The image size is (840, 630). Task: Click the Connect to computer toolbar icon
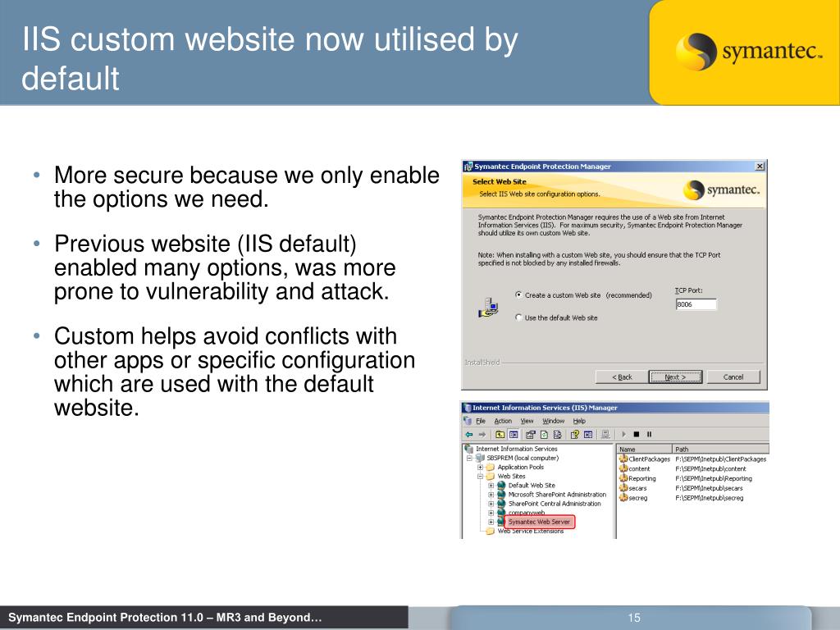(605, 435)
